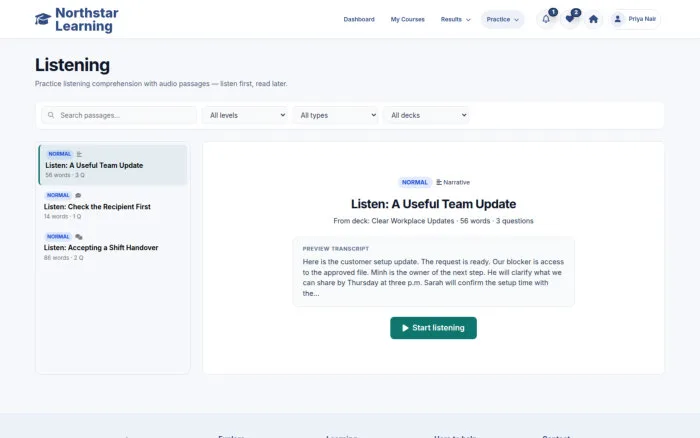
Task: Click the NORMAL badge in preview panel
Action: (x=415, y=182)
